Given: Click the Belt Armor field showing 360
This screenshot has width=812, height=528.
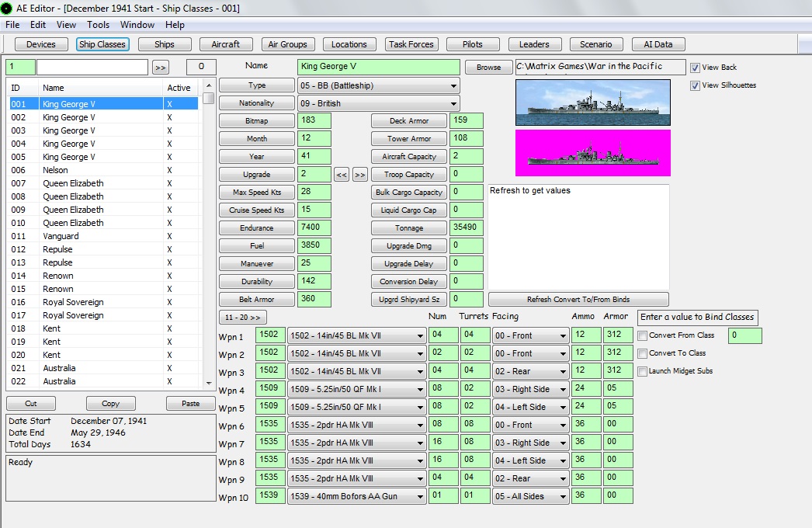Looking at the screenshot, I should [x=314, y=299].
